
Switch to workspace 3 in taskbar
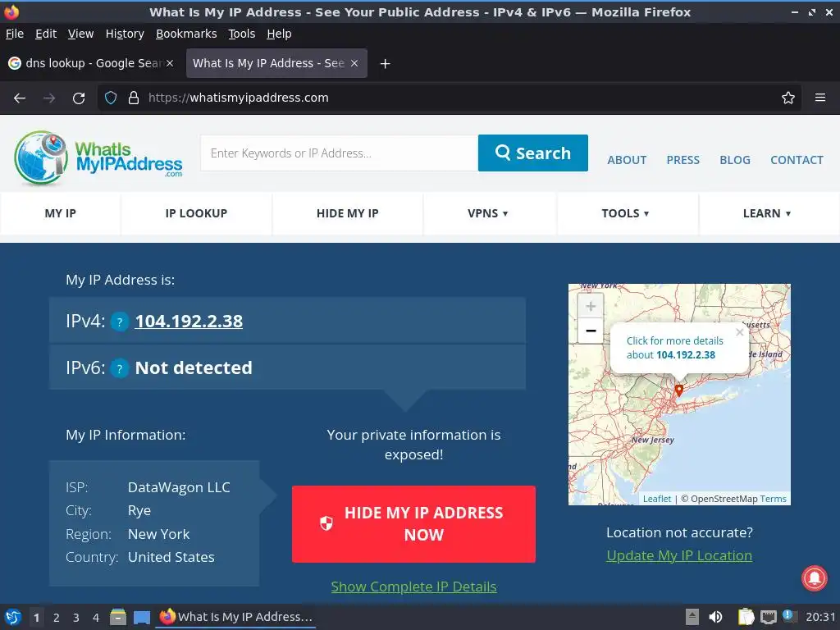tap(76, 618)
